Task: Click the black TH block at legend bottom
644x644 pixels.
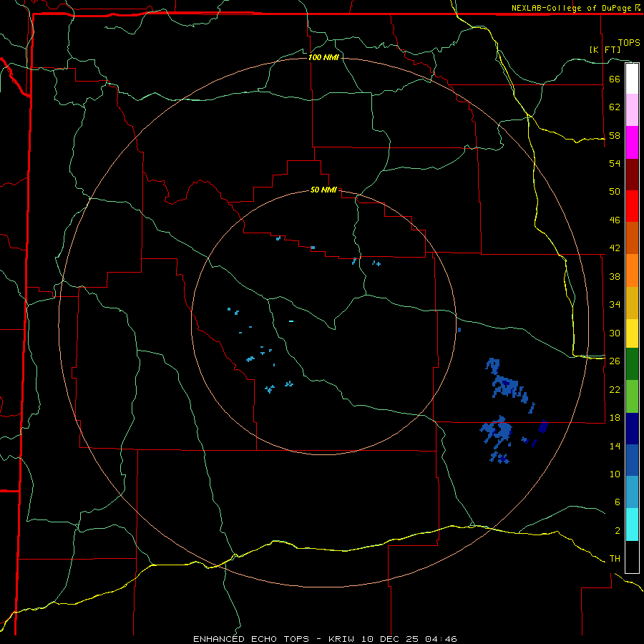Action: 632,557
